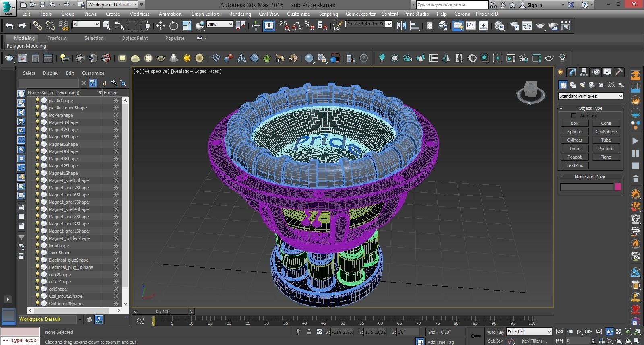Select the Link objects tool
644x345 pixels.
point(37,26)
